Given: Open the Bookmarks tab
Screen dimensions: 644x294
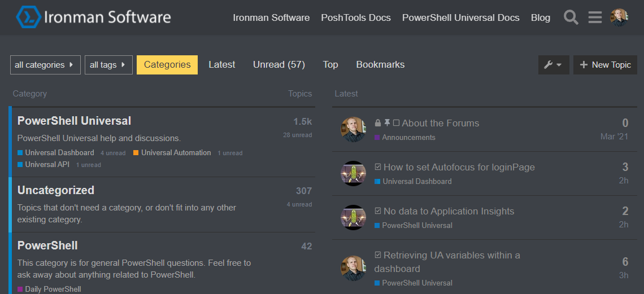Looking at the screenshot, I should click(x=380, y=65).
